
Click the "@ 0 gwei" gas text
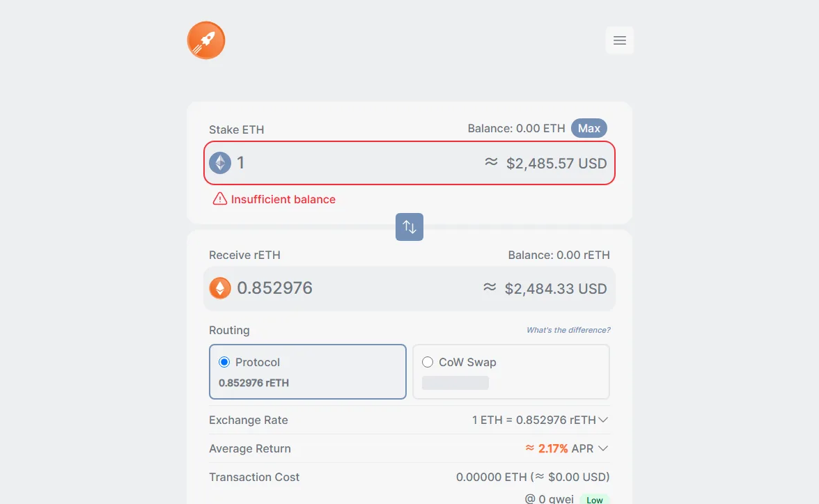[x=549, y=499]
